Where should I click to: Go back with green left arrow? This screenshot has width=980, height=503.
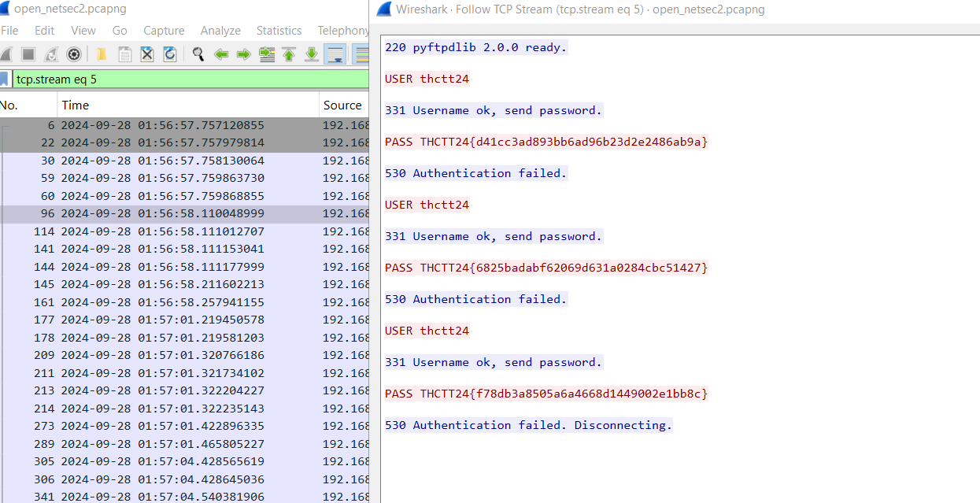point(221,54)
